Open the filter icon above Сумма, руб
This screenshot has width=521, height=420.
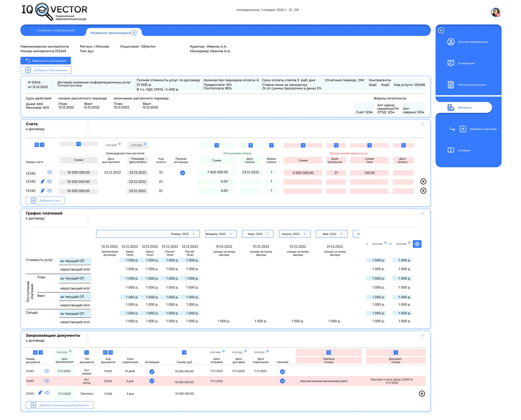click(184, 352)
